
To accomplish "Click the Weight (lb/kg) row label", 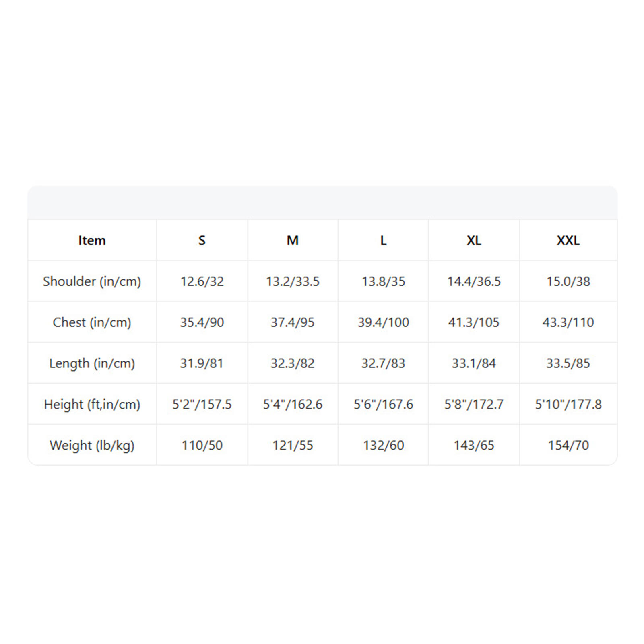I will pyautogui.click(x=92, y=446).
